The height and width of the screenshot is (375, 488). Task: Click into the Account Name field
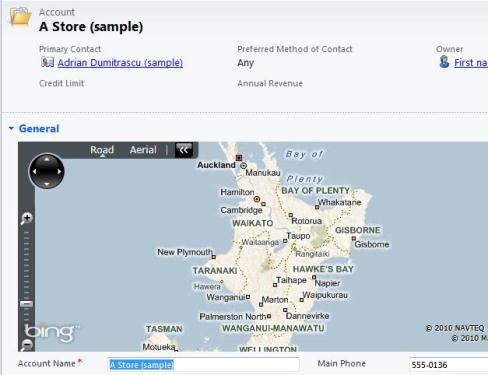[x=203, y=364]
